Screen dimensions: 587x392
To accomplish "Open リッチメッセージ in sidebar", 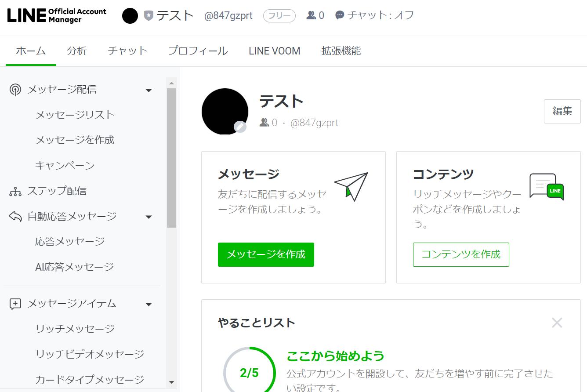I will pyautogui.click(x=75, y=329).
